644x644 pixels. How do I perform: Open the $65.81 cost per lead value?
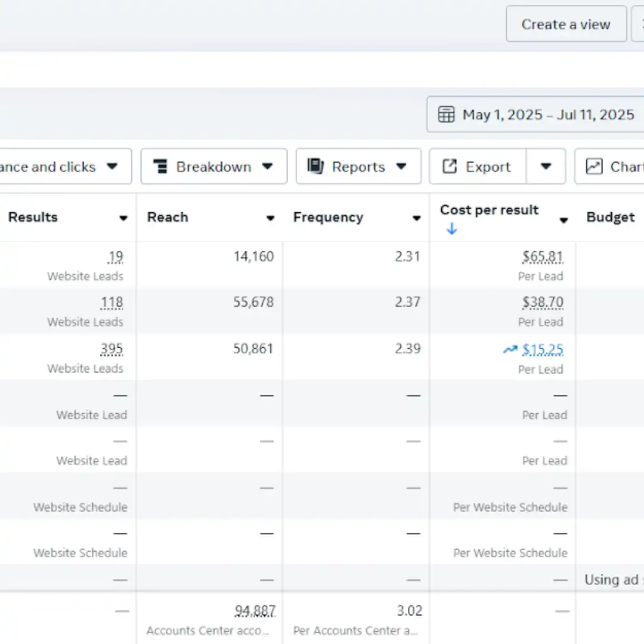[543, 257]
